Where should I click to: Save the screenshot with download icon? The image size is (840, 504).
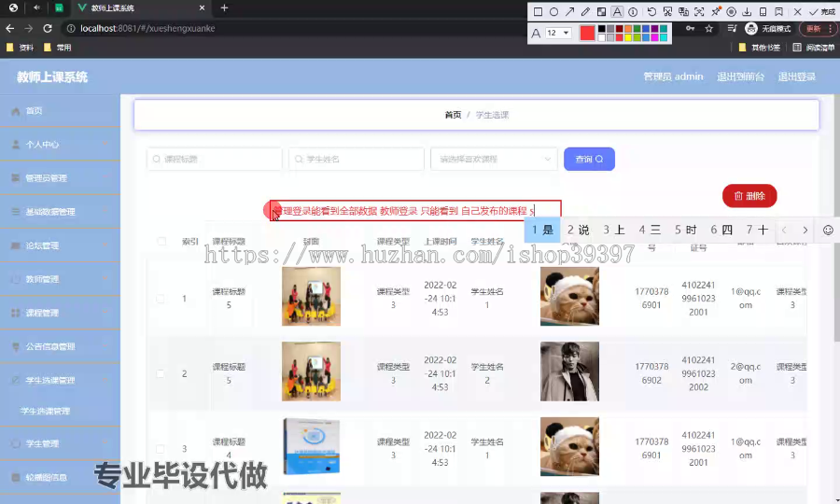[747, 11]
